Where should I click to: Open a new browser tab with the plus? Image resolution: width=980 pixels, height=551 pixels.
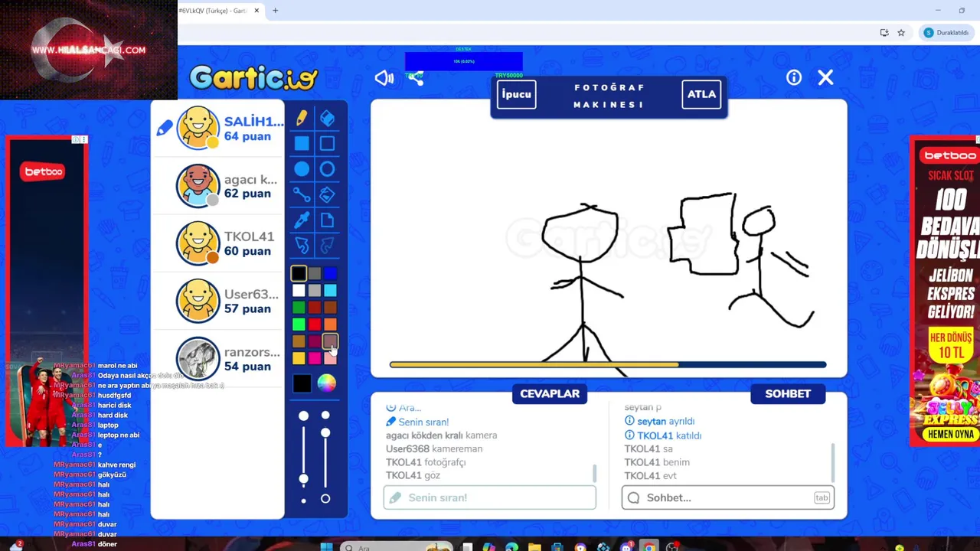(x=275, y=11)
